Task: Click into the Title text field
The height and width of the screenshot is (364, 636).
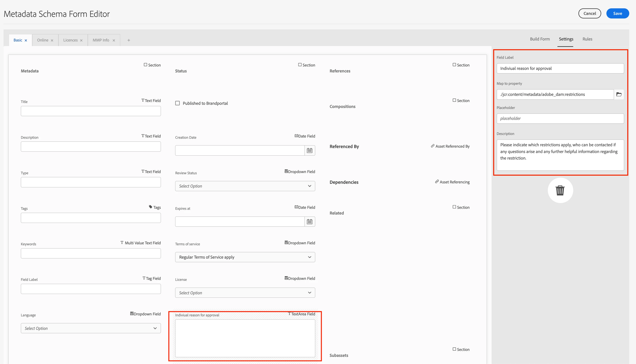Action: point(91,111)
